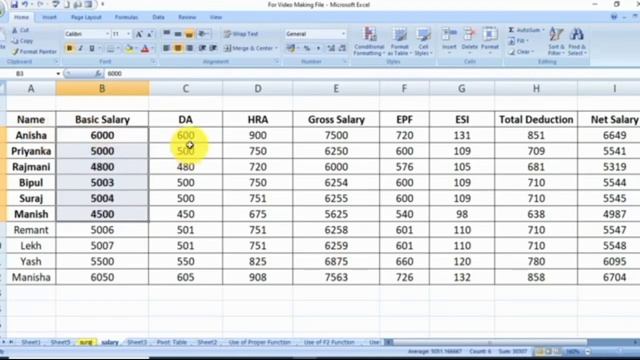This screenshot has height=360, width=640.
Task: Click the Percent Style icon
Action: [307, 48]
